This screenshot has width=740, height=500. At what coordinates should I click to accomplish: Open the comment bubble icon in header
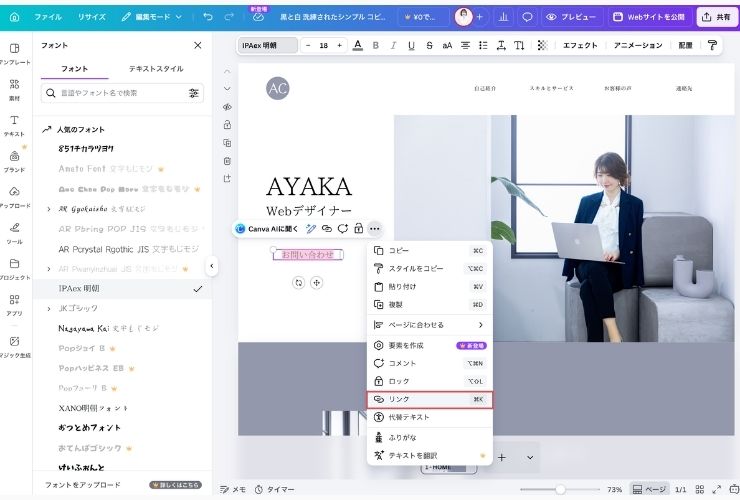[x=527, y=17]
